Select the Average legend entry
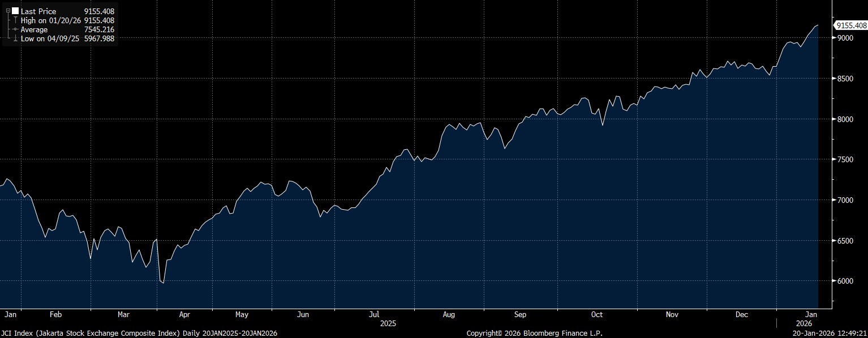 (x=35, y=29)
